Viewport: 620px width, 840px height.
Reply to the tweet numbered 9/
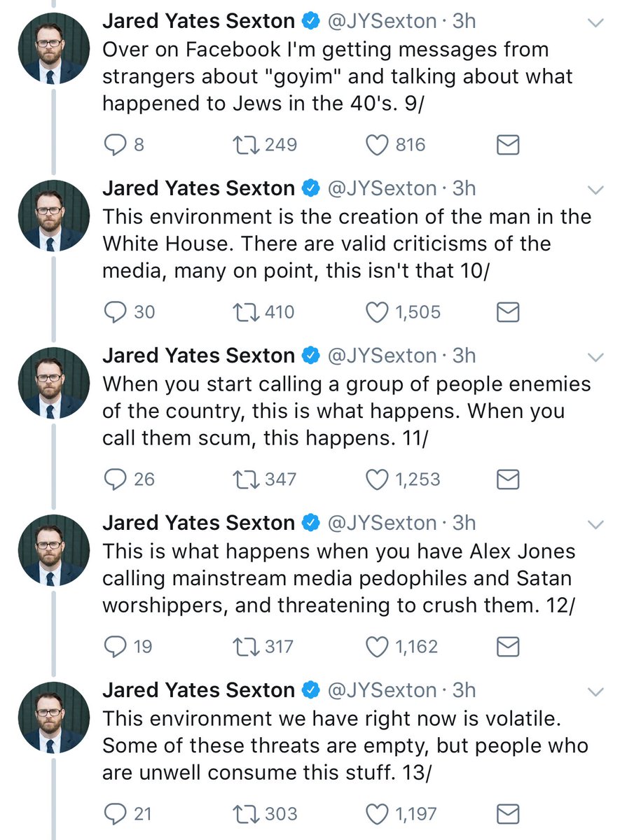pos(113,145)
